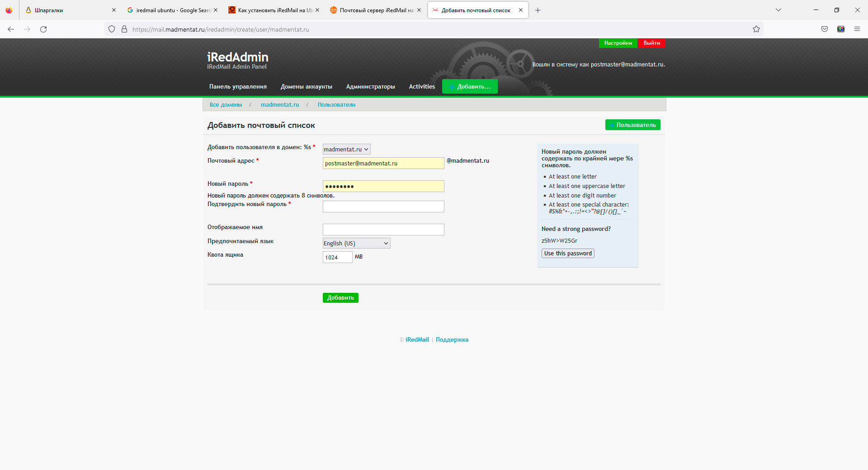The image size is (868, 470).
Task: Click the browser forward arrow
Action: [27, 29]
